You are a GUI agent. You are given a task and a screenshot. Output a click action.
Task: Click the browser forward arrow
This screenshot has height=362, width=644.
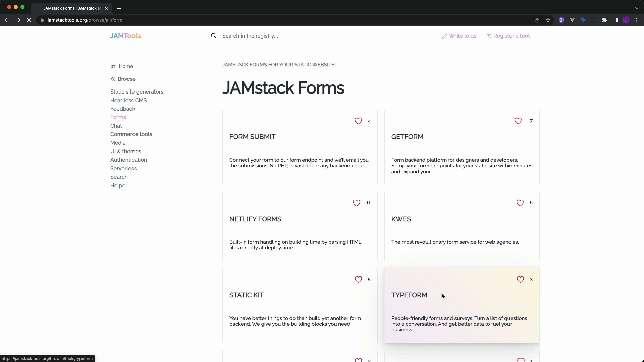pyautogui.click(x=18, y=20)
